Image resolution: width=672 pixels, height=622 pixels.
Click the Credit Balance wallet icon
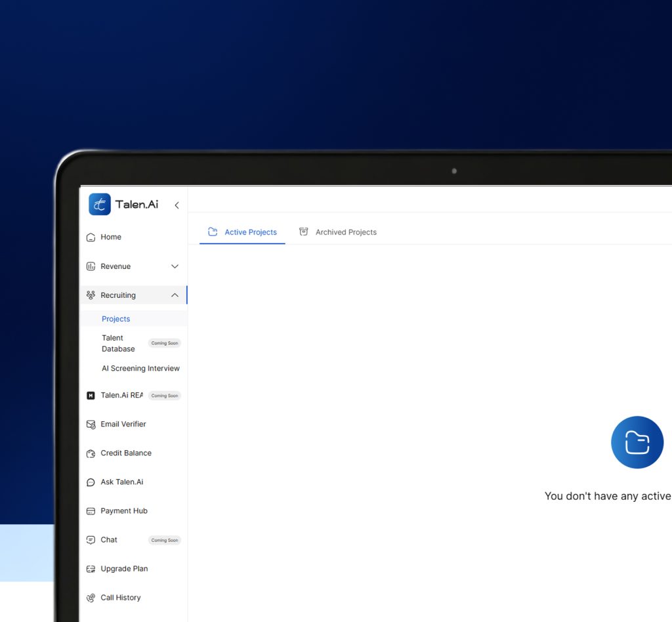coord(91,453)
